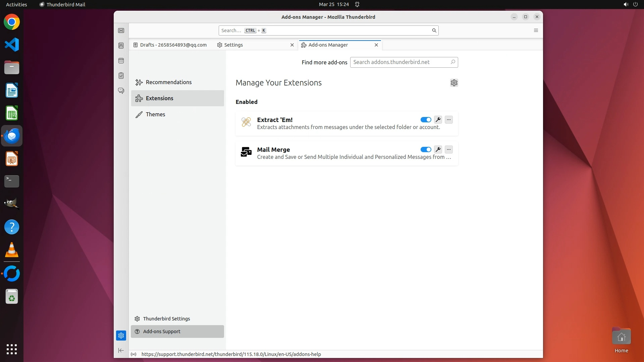
Task: Click Add-ons Support link
Action: (x=162, y=331)
